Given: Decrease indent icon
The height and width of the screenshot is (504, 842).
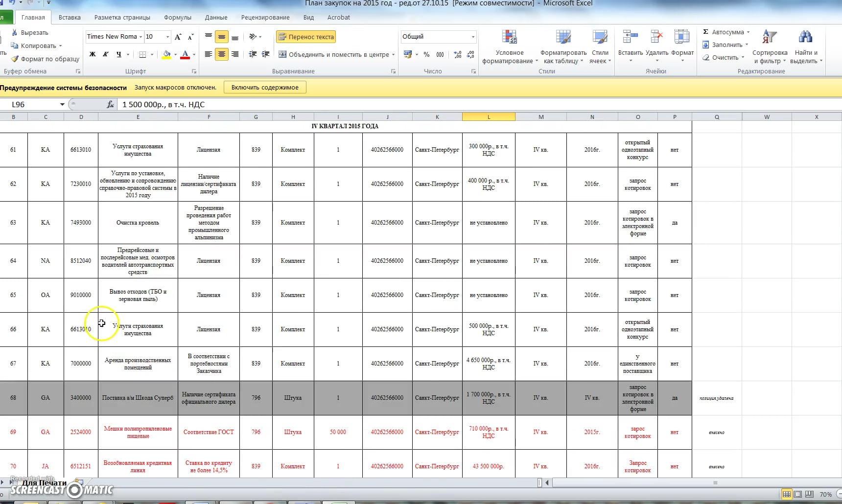Looking at the screenshot, I should coord(253,54).
